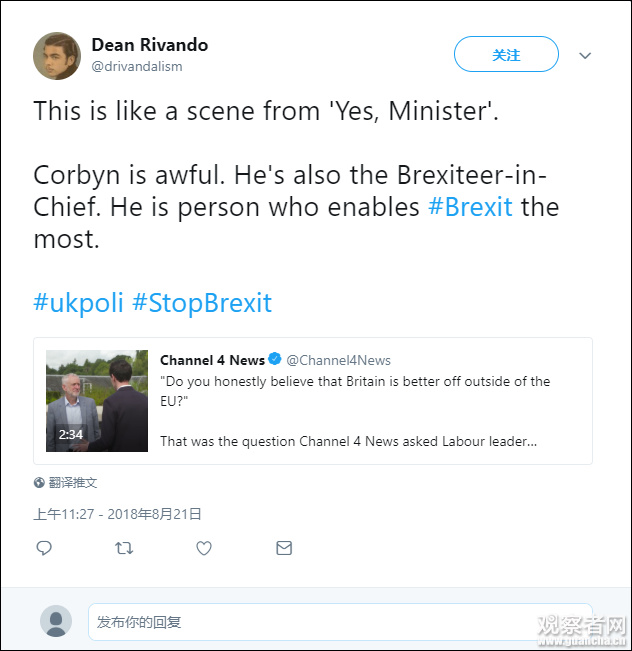Click the Channel 4 News account name
Screen dimensions: 632x651
pos(212,360)
